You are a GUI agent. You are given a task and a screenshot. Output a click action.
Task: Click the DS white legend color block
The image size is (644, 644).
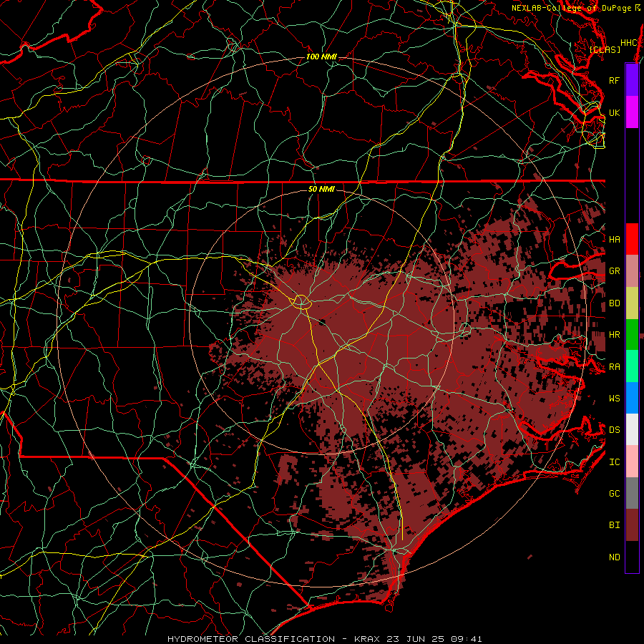pyautogui.click(x=632, y=429)
